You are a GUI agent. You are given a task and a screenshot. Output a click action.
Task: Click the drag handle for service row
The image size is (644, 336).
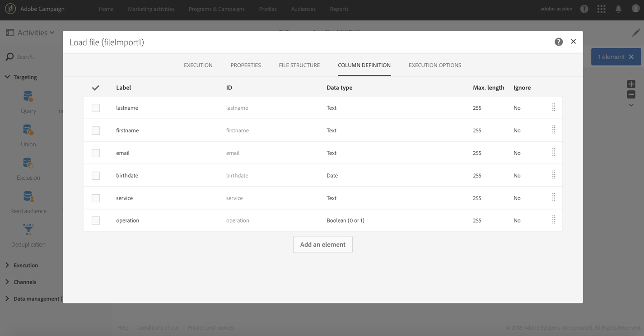tap(554, 198)
